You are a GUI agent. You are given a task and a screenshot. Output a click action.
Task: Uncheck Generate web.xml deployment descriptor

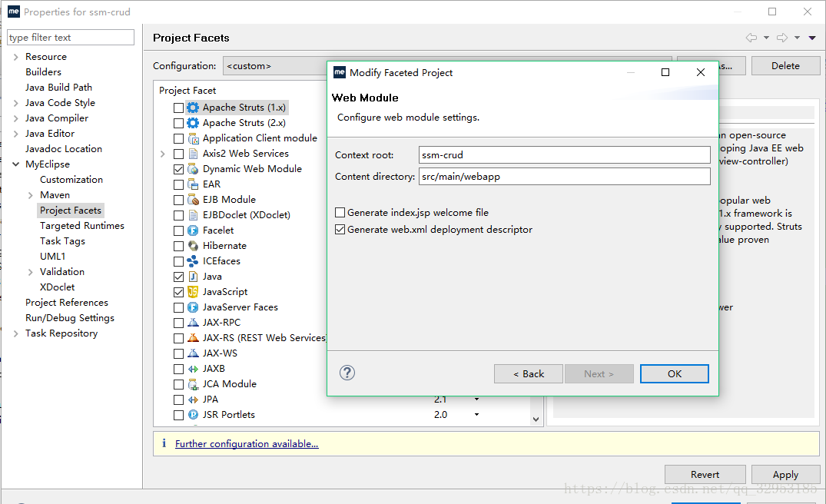[x=340, y=230]
